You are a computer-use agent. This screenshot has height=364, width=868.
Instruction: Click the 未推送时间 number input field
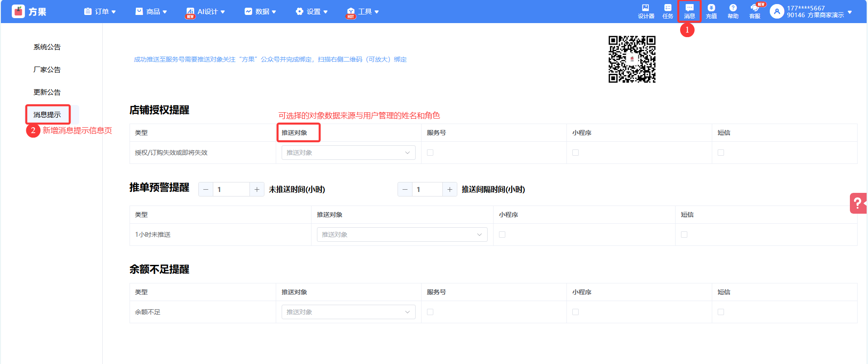click(231, 189)
